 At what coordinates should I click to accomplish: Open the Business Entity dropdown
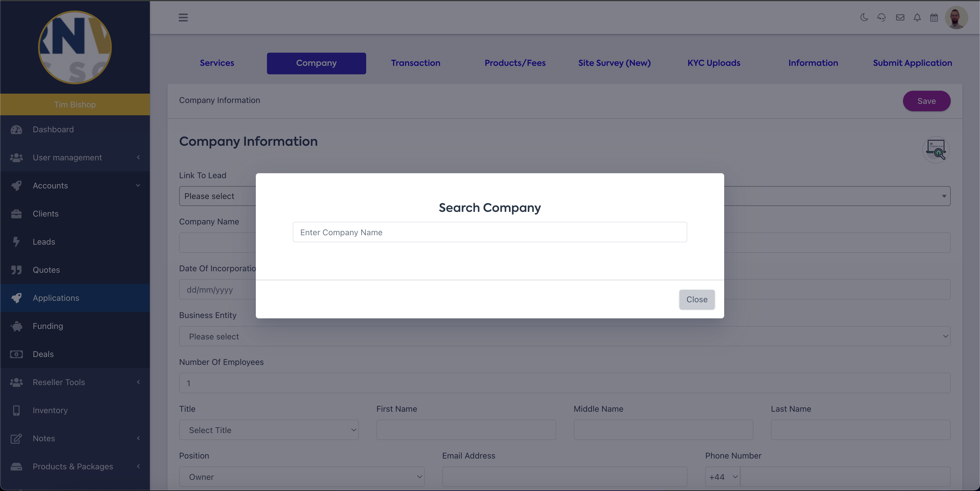pyautogui.click(x=565, y=337)
